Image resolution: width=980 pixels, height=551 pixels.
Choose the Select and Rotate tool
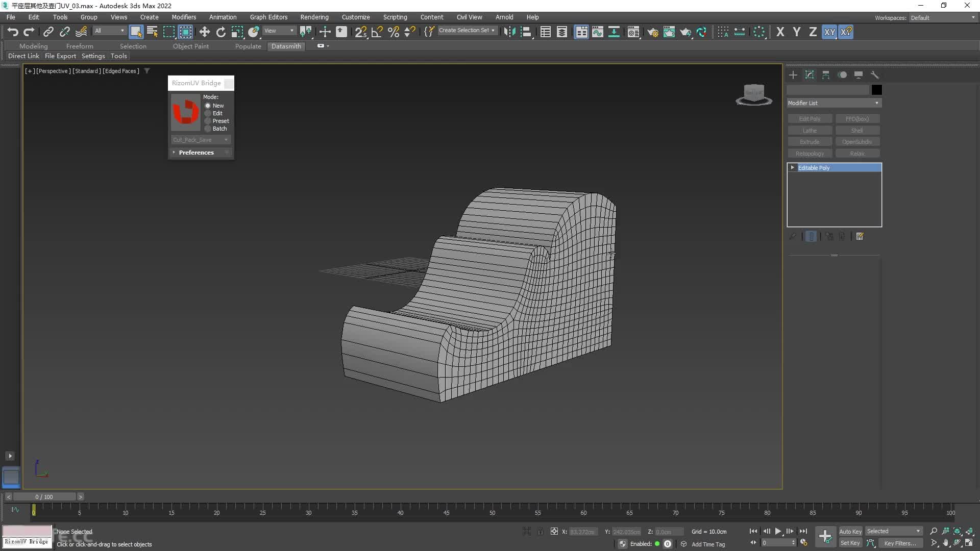[220, 32]
